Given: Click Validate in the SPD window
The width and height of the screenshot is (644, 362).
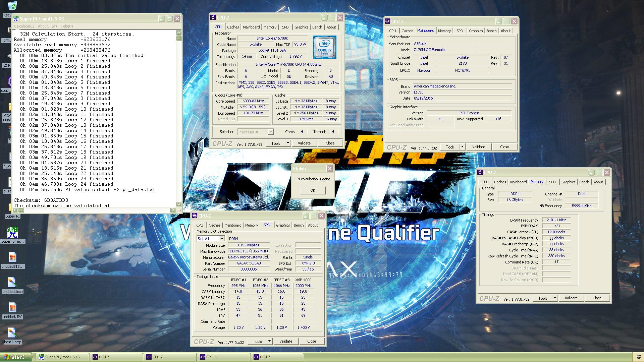Looking at the screenshot, I should point(286,341).
